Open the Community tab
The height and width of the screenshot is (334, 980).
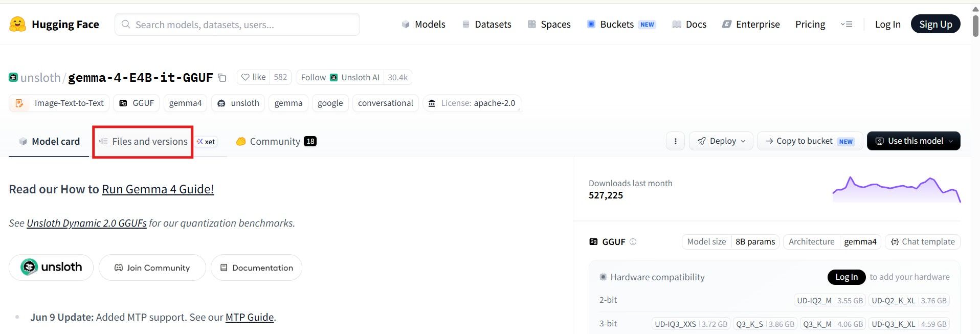tap(276, 142)
